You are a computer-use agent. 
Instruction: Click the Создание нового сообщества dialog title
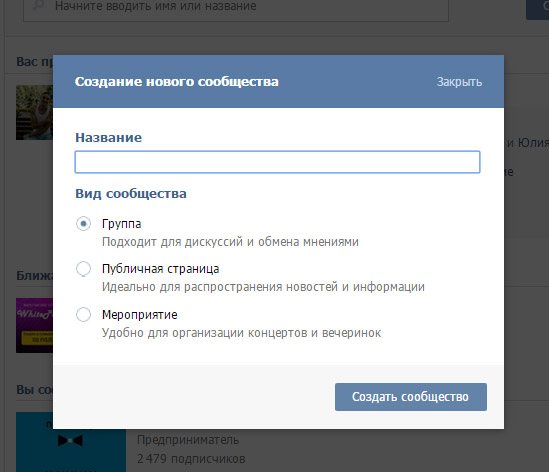pos(176,82)
